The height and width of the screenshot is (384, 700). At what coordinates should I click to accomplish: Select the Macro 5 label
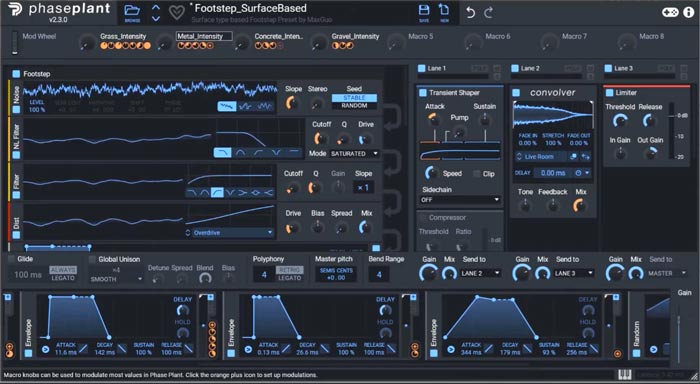(421, 36)
